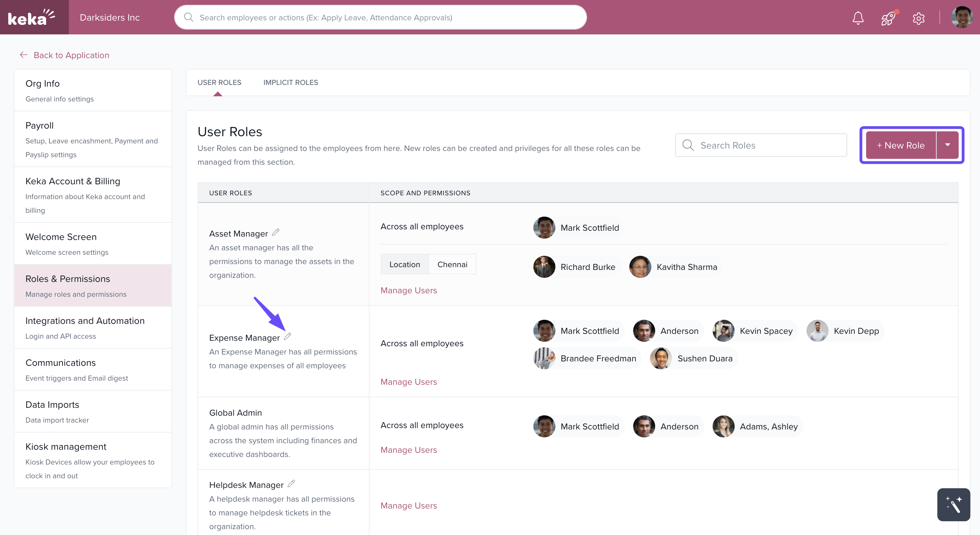Click the global employee search box
Screen dimensions: 980x535
coord(381,18)
